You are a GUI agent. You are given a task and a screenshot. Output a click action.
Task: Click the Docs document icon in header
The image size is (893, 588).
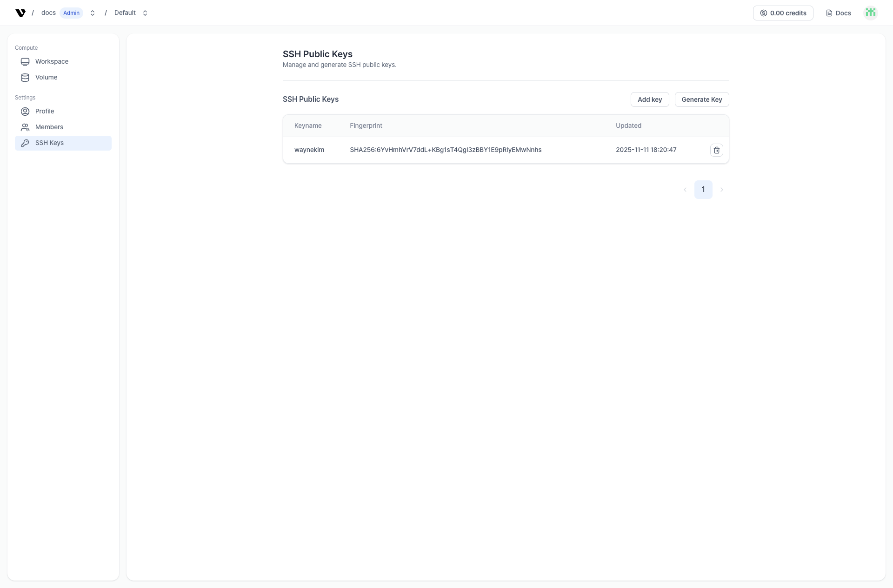point(829,13)
